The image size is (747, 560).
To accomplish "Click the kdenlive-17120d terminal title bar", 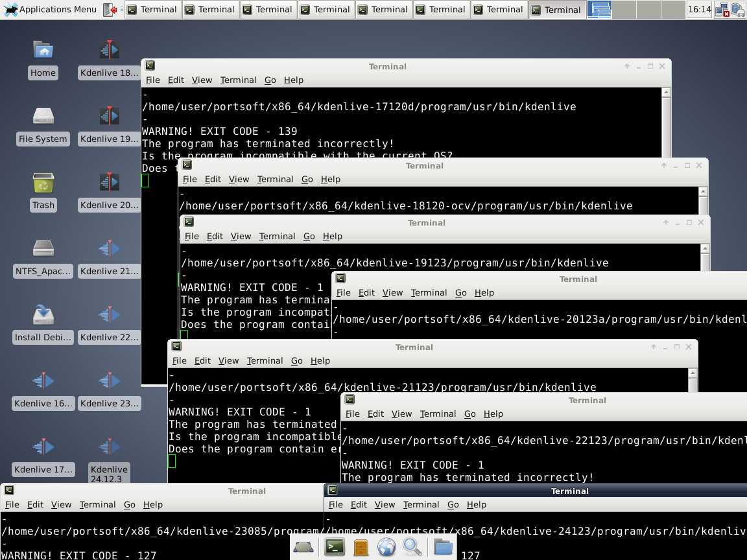I will [387, 66].
